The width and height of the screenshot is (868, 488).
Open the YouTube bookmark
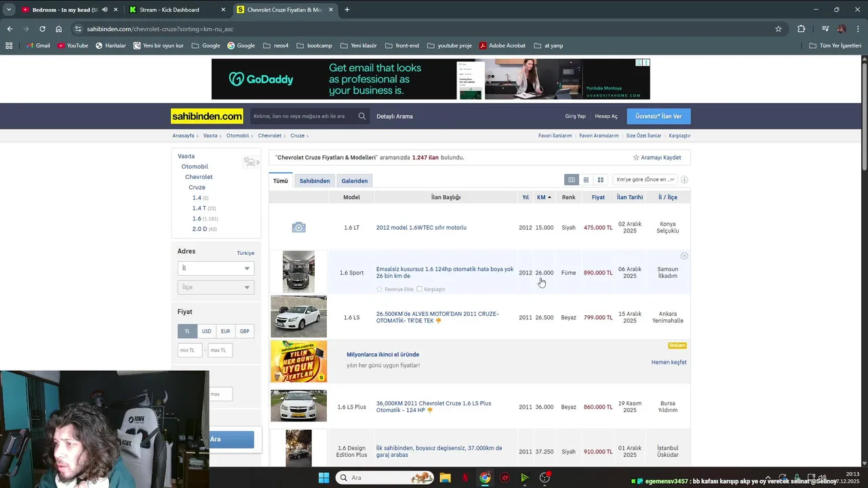[73, 45]
